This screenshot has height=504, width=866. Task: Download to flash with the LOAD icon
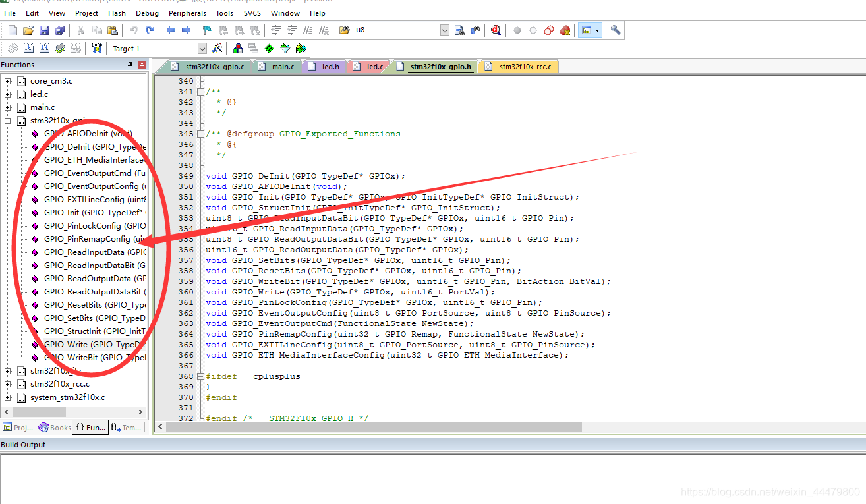97,49
